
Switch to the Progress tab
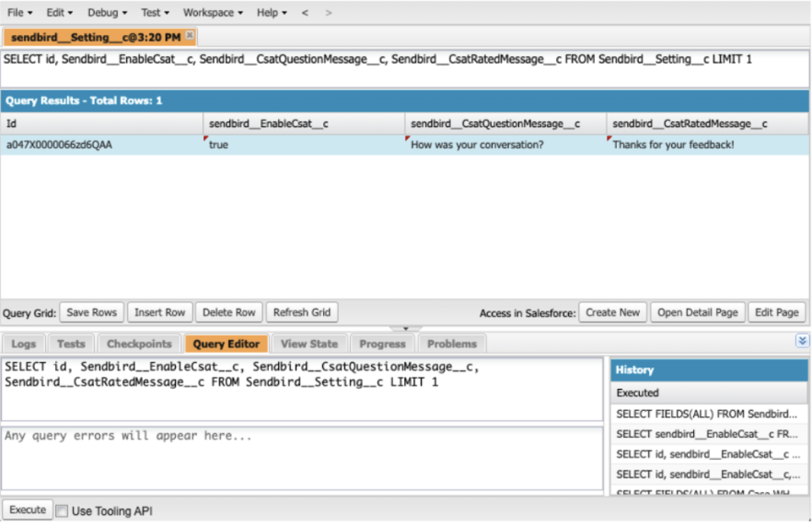[x=382, y=344]
